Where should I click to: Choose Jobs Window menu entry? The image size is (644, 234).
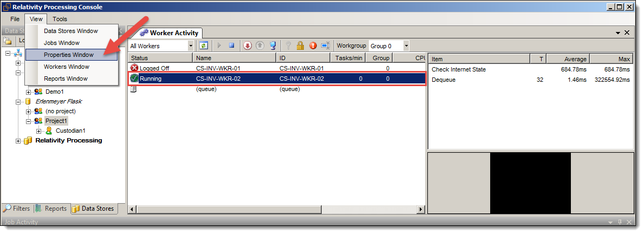(71, 43)
